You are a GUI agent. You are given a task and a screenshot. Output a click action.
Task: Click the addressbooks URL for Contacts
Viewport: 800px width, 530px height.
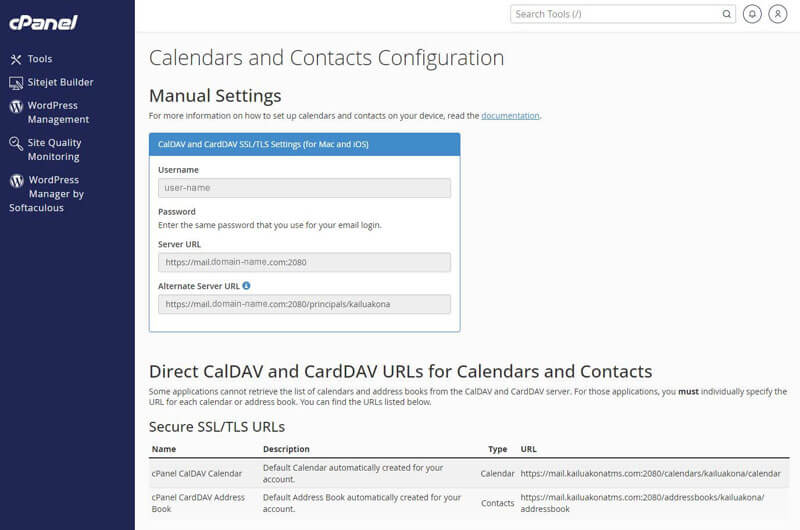click(642, 503)
